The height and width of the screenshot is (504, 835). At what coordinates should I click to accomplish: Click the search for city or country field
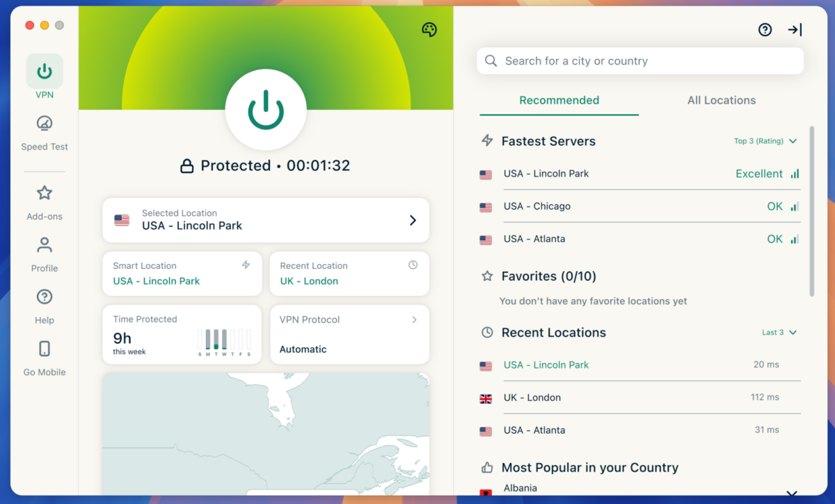click(x=640, y=60)
